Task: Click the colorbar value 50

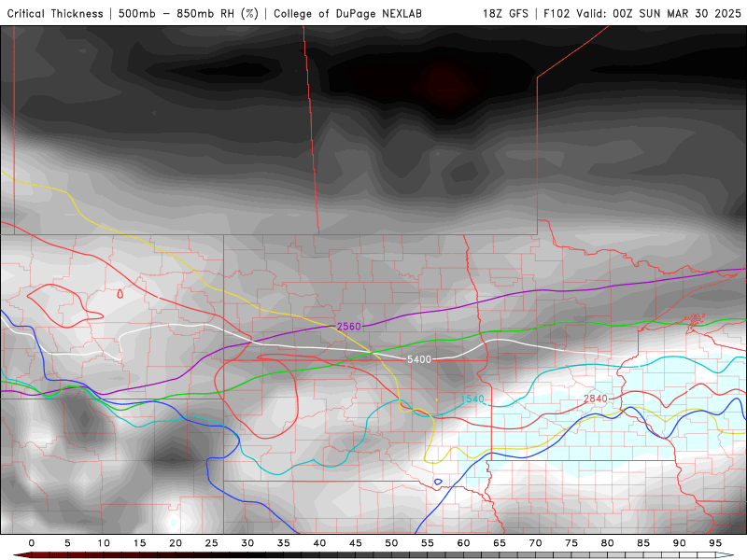Action: 391,543
